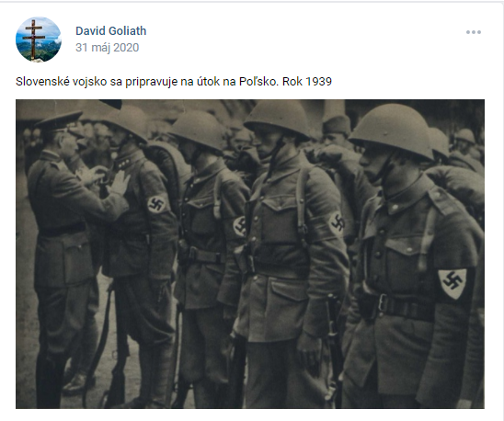Image resolution: width=504 pixels, height=421 pixels.
Task: Click the man in fur hat in background
Action: coord(337,131)
